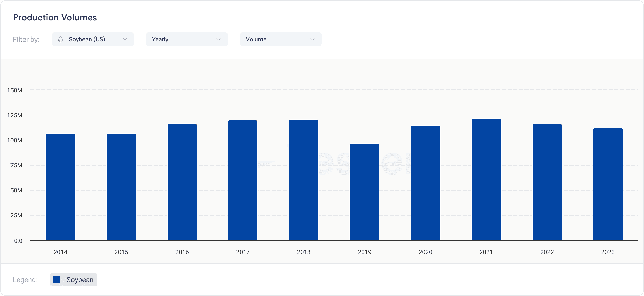Click the 2016 x-axis label
This screenshot has width=644, height=296.
coord(182,252)
